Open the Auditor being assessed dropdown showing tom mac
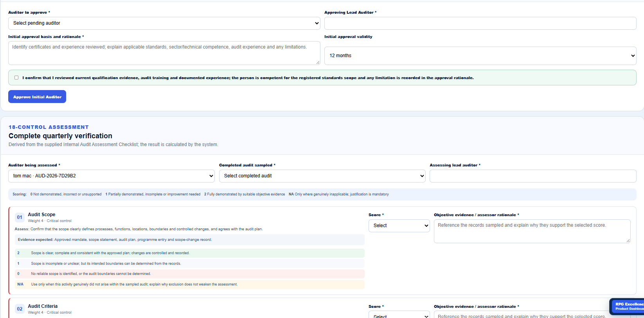644x318 pixels. coord(112,176)
